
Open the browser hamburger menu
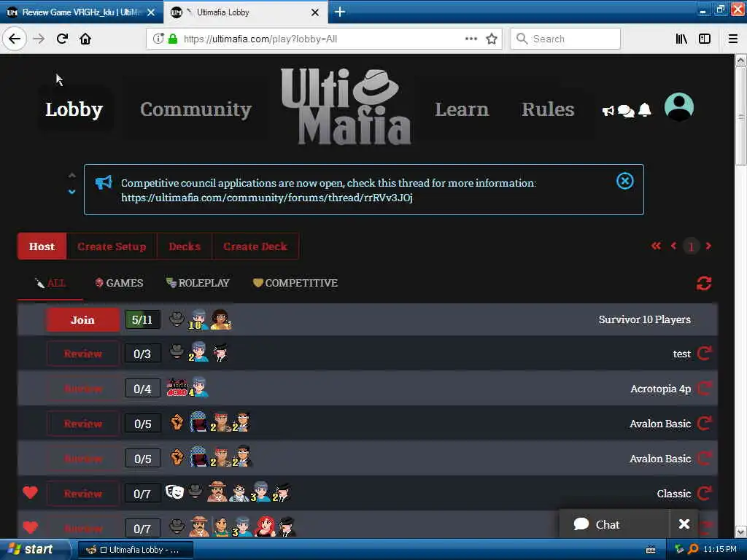pyautogui.click(x=732, y=39)
